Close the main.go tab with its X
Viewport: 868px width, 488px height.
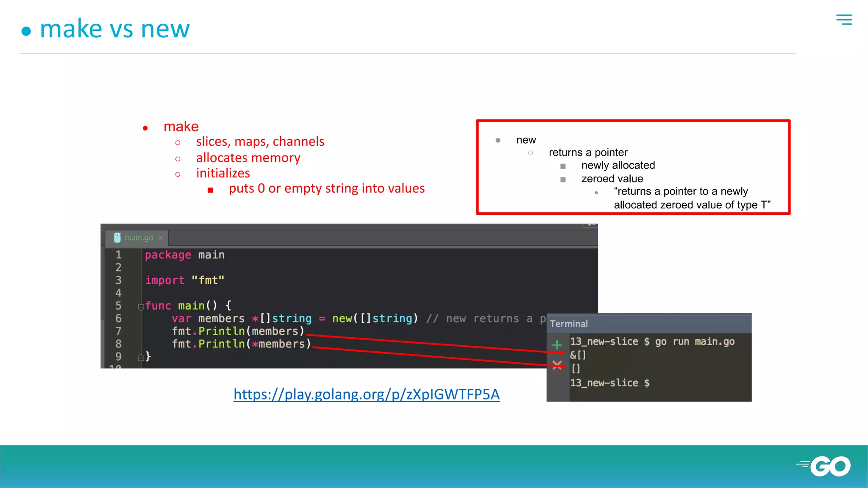point(161,238)
